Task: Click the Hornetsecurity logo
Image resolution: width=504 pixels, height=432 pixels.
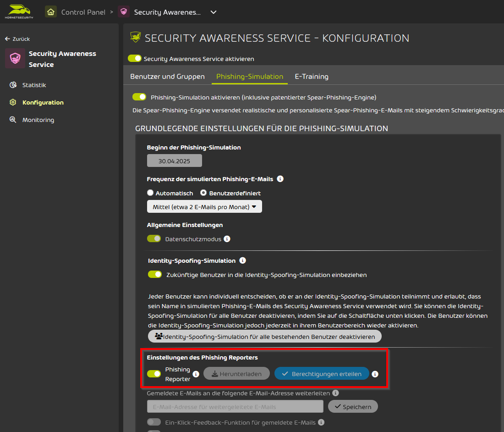Action: [19, 11]
